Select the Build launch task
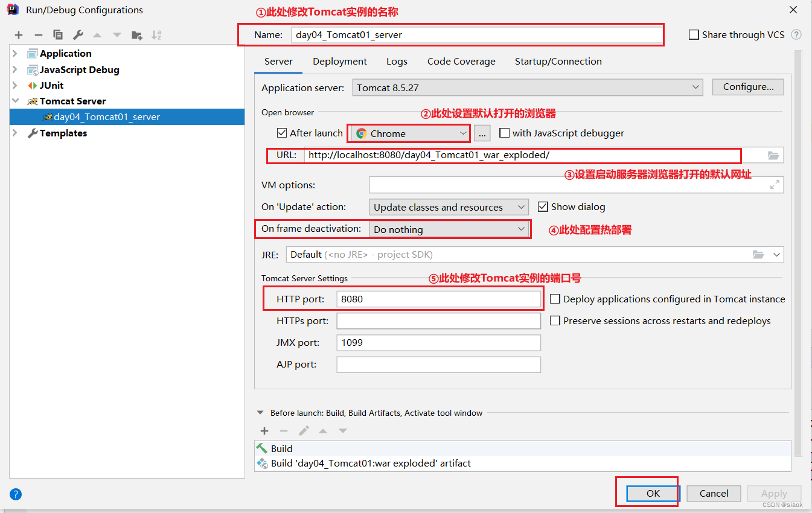Image resolution: width=812 pixels, height=513 pixels. 522,448
